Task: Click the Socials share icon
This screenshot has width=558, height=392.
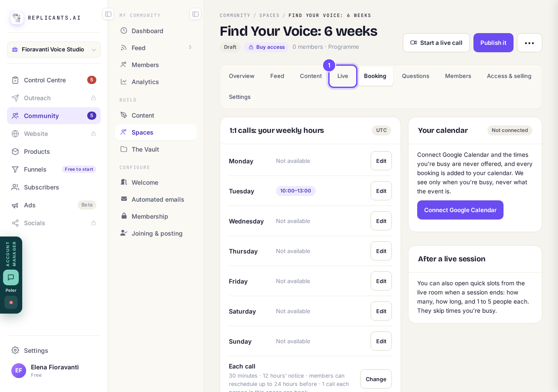Action: (x=15, y=223)
